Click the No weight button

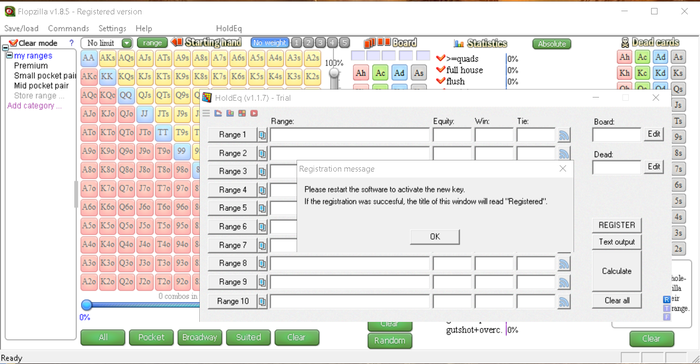[x=270, y=43]
